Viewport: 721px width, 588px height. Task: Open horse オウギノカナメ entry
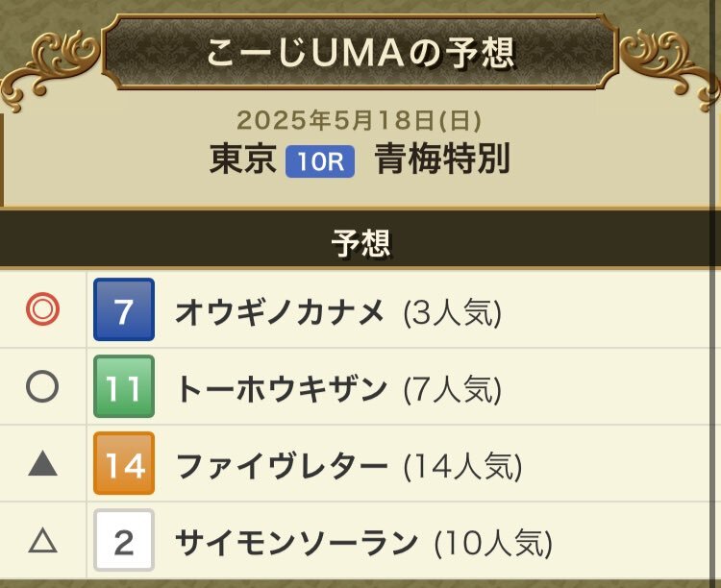pos(280,311)
